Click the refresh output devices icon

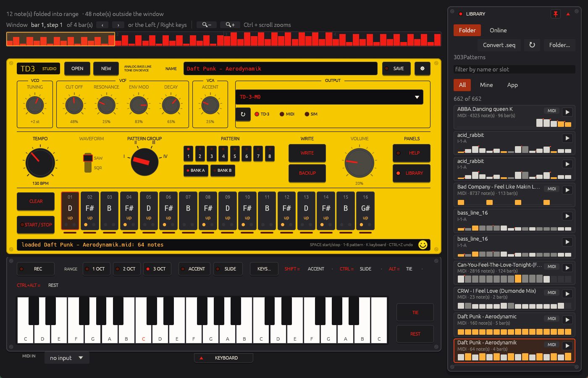point(243,114)
